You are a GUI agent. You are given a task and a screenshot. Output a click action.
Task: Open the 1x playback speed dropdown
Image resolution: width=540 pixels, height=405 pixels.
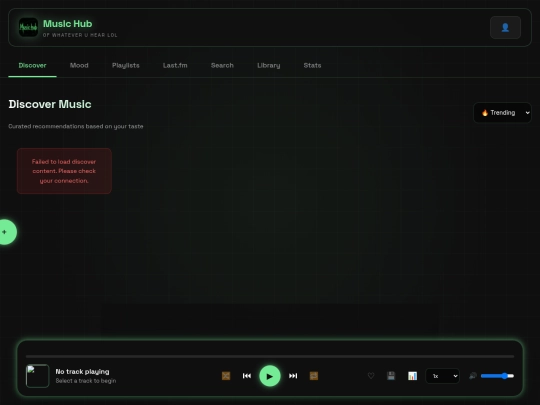(443, 376)
